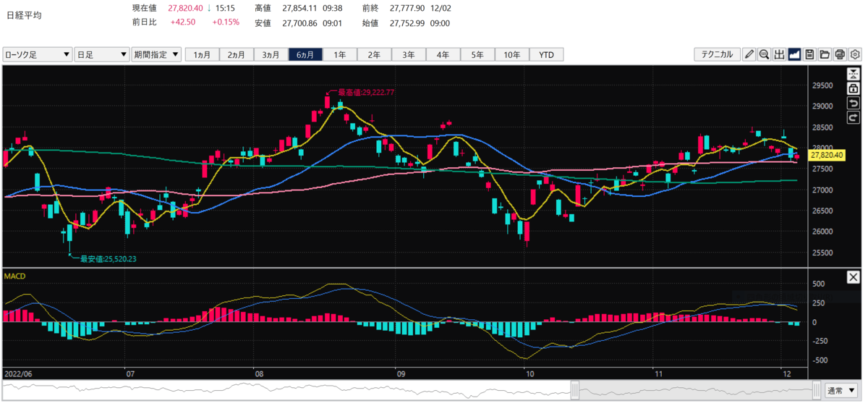Viewport: 868px width, 406px height.
Task: Open the 日足 timeframe dropdown
Action: click(102, 55)
